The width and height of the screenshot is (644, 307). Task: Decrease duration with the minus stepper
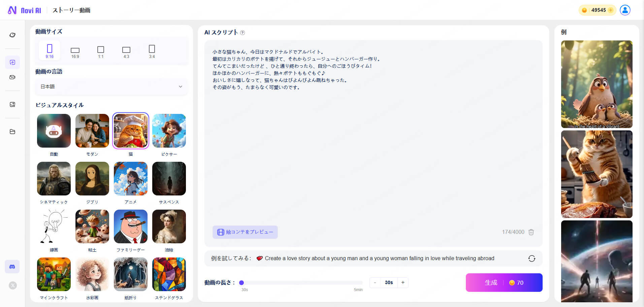tap(375, 282)
